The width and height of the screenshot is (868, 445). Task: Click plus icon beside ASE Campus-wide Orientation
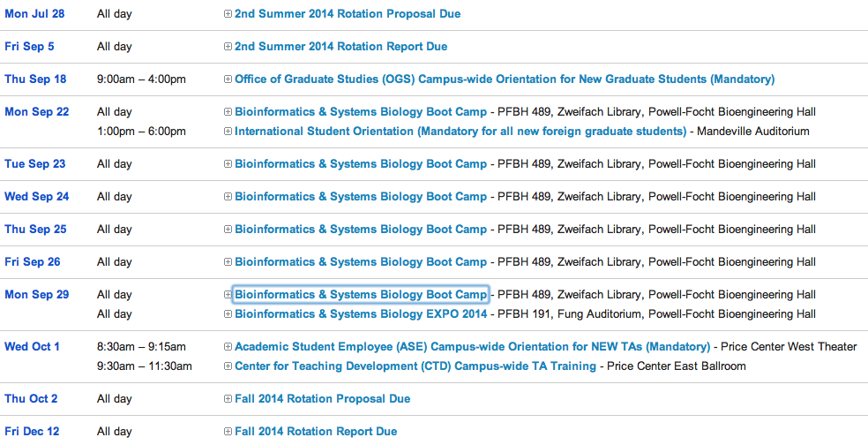point(228,347)
